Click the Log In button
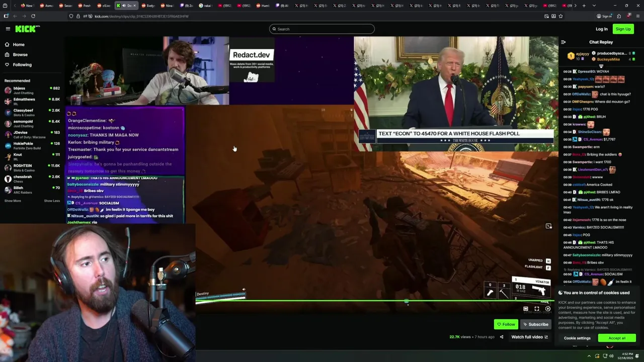The width and height of the screenshot is (644, 362). (x=601, y=29)
